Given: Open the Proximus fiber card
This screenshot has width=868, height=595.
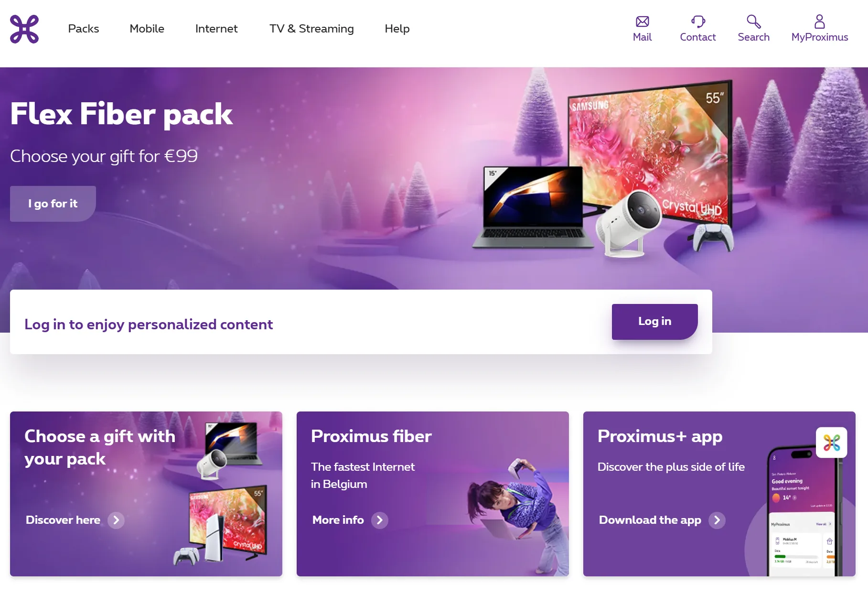Looking at the screenshot, I should point(433,494).
